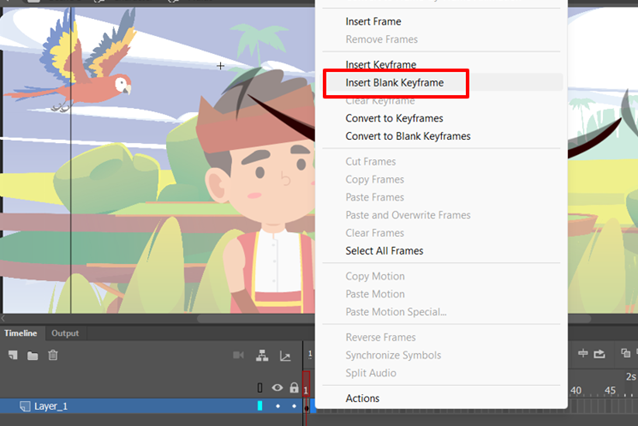Click the New Folder icon in timeline
638x426 pixels.
pyautogui.click(x=33, y=356)
